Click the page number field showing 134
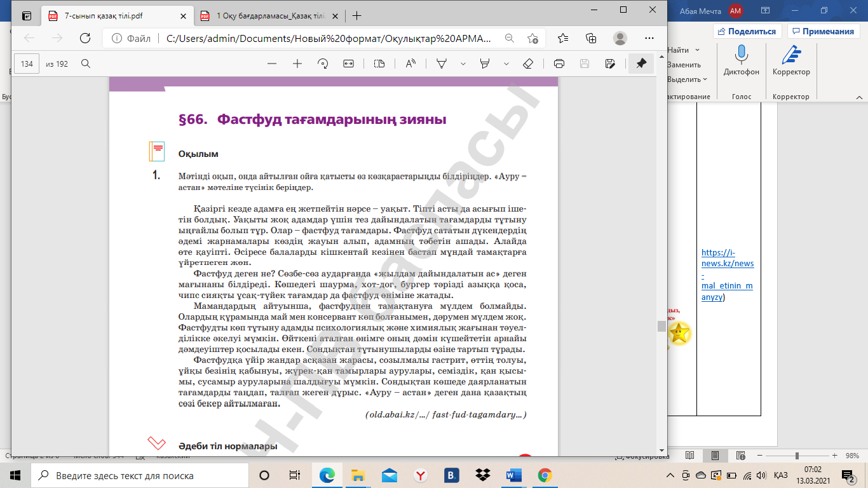The width and height of the screenshot is (868, 488). (x=27, y=64)
